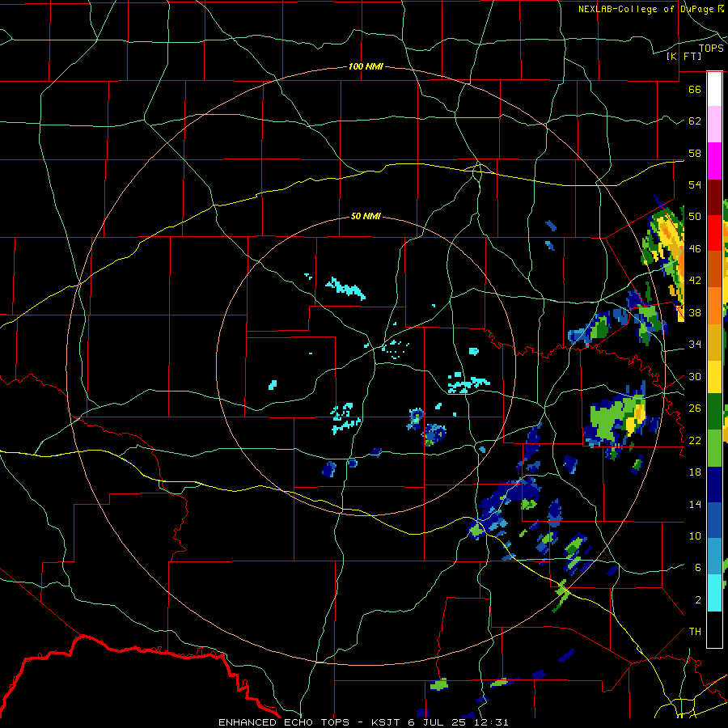728x728 pixels.
Task: Click the light pink color scale segment
Action: point(714,125)
